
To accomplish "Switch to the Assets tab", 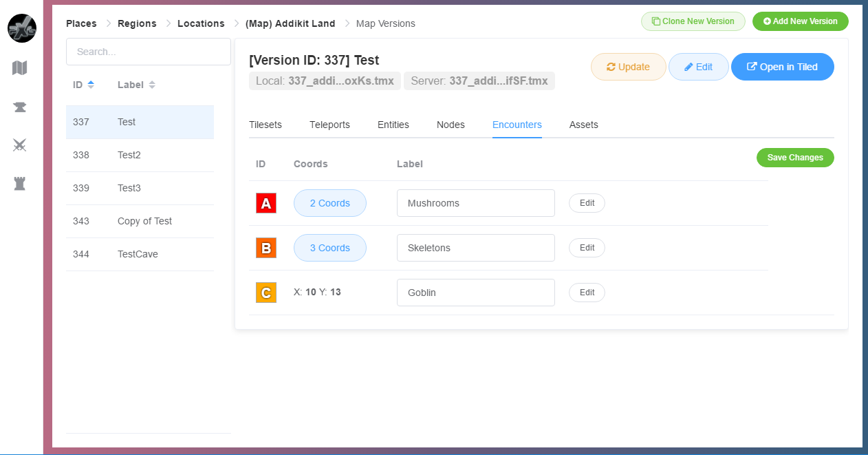I will click(584, 125).
